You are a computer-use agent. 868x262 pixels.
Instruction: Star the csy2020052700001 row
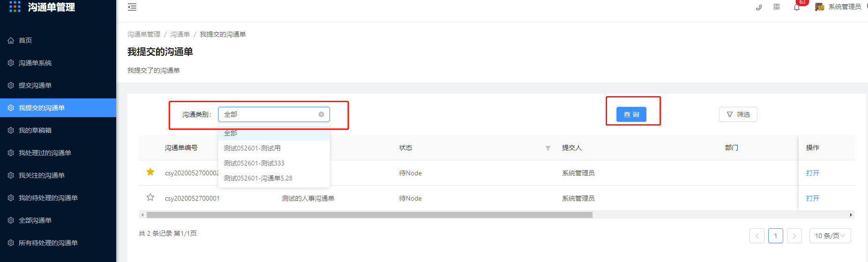[x=150, y=197]
